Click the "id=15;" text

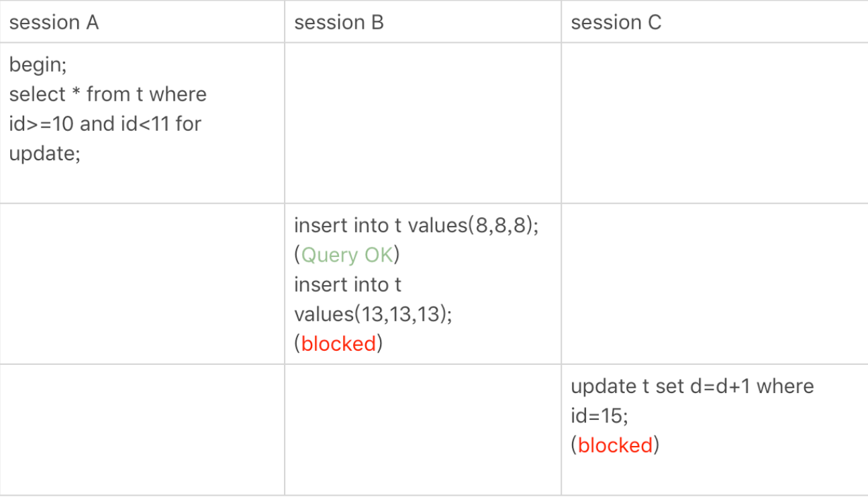point(599,417)
